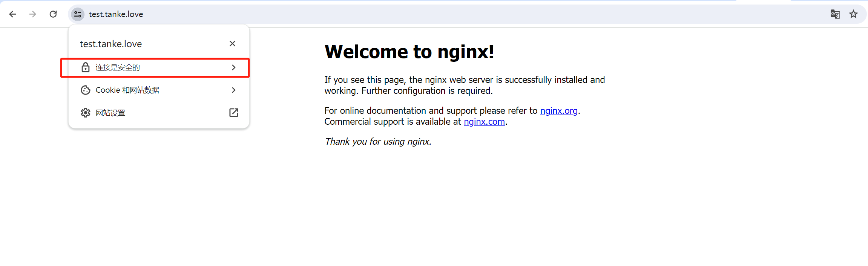Click the browser forward arrow
Screen dimensions: 868x266
[x=33, y=14]
